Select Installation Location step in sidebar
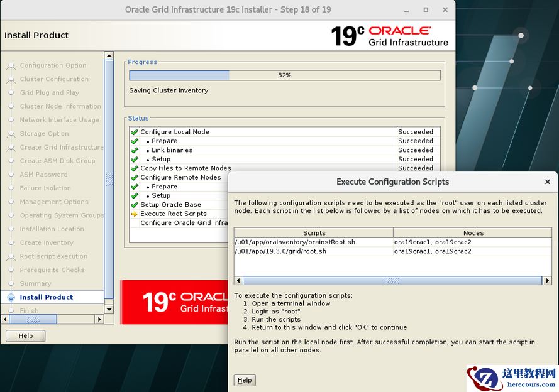Image resolution: width=559 pixels, height=392 pixels. tap(52, 229)
